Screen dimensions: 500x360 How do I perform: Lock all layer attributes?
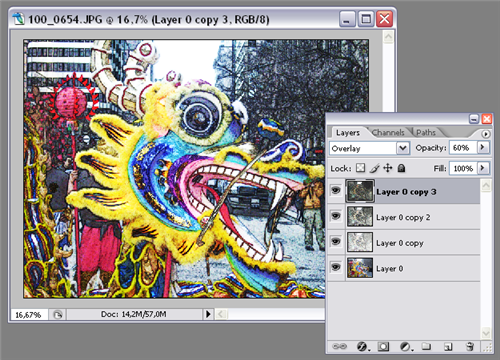[x=401, y=168]
